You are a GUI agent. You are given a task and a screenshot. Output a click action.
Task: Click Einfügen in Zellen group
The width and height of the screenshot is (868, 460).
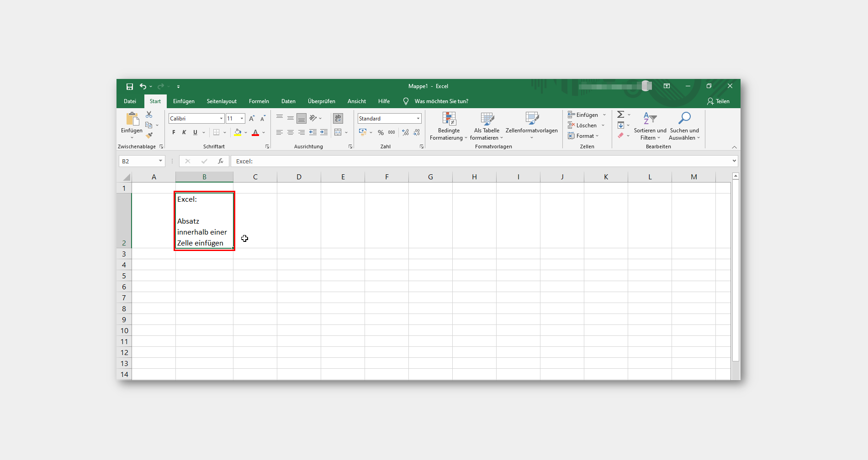(x=587, y=115)
